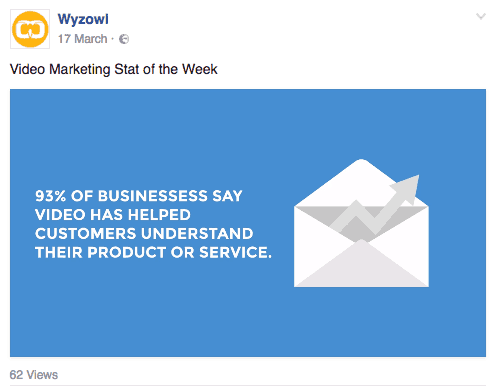Viewport: 496px width, 387px height.
Task: Click the Video Marketing Stat caption text
Action: [114, 69]
